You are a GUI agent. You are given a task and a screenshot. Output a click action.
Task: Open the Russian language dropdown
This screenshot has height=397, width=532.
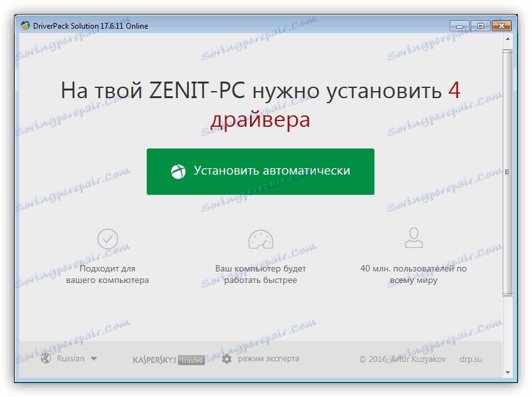tap(70, 358)
